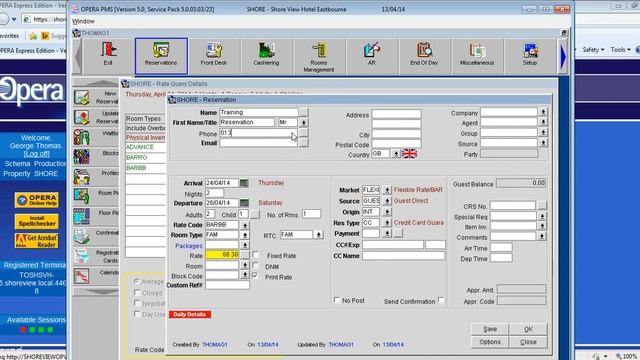Click Blocks sidebar icon
The height and width of the screenshot is (360, 640).
click(82, 157)
